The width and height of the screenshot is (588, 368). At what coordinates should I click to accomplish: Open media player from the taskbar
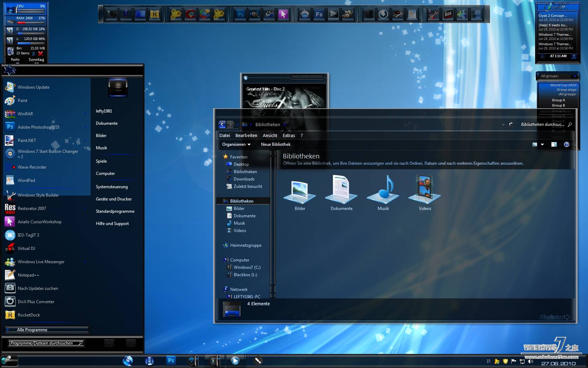point(235,360)
